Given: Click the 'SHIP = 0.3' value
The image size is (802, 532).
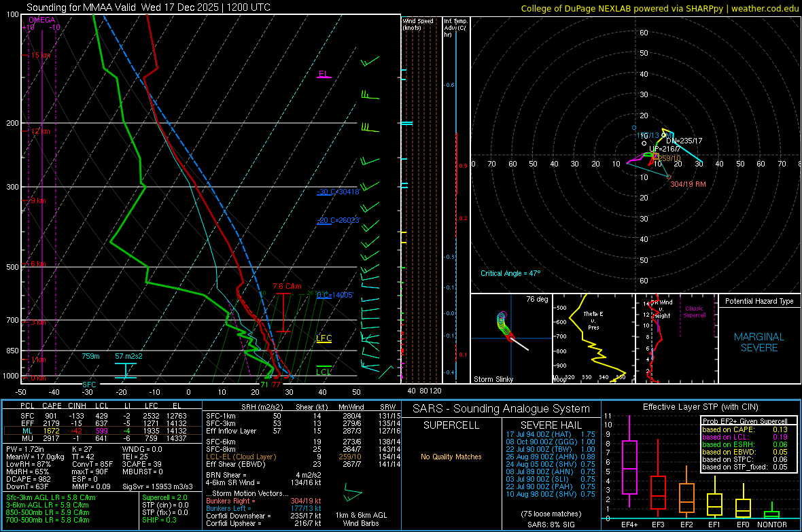Looking at the screenshot, I should (x=159, y=520).
